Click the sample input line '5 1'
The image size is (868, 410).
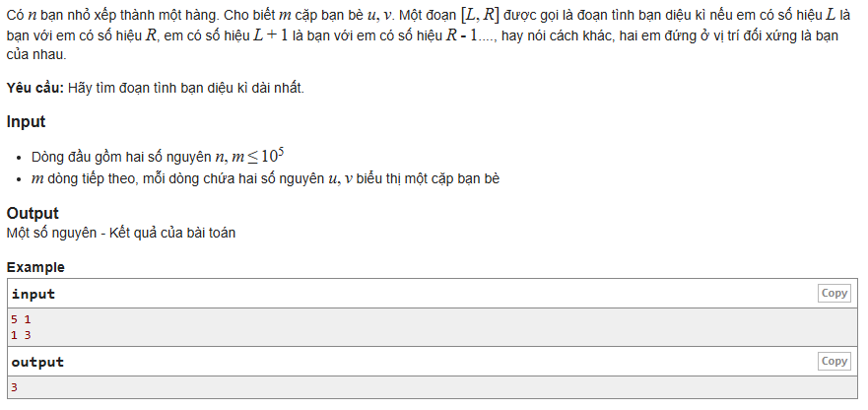[x=21, y=319]
